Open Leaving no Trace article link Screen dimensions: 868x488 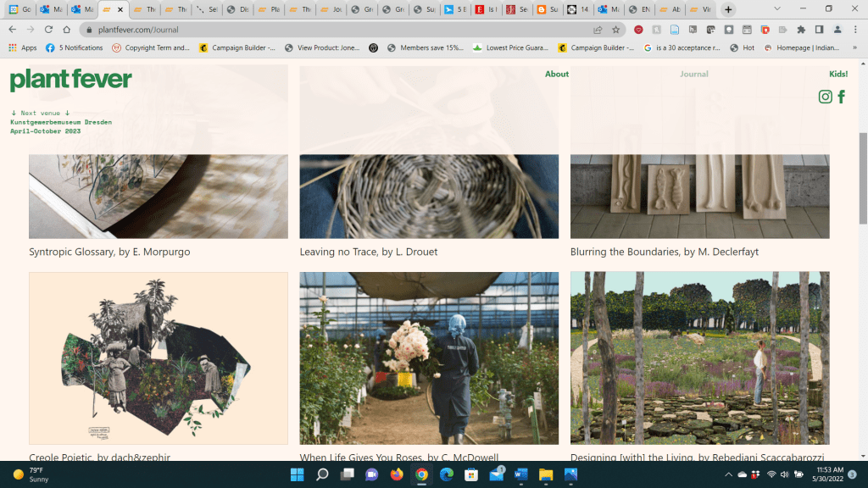pos(368,252)
